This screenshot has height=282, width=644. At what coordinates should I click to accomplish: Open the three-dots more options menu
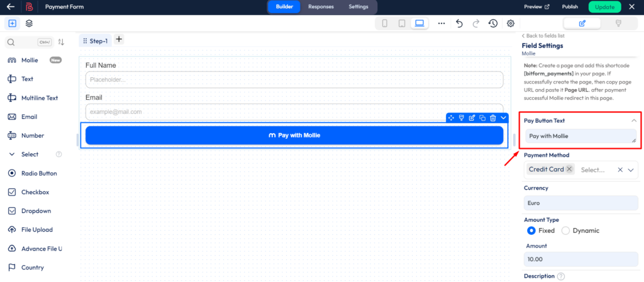point(441,23)
